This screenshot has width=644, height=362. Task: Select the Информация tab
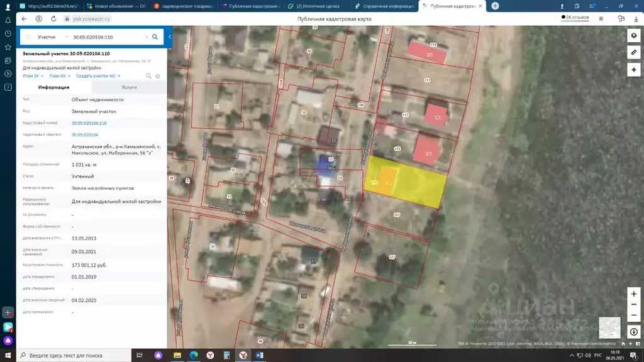point(53,87)
